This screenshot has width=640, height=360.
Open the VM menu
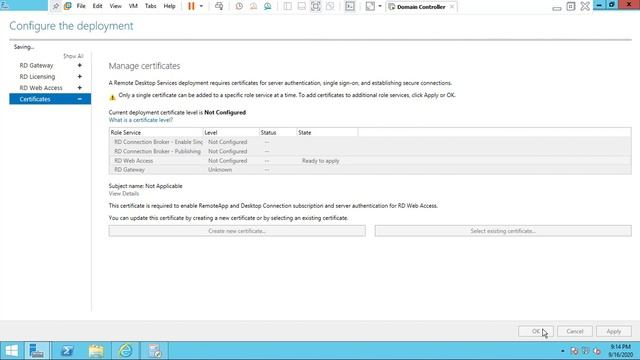tap(133, 6)
